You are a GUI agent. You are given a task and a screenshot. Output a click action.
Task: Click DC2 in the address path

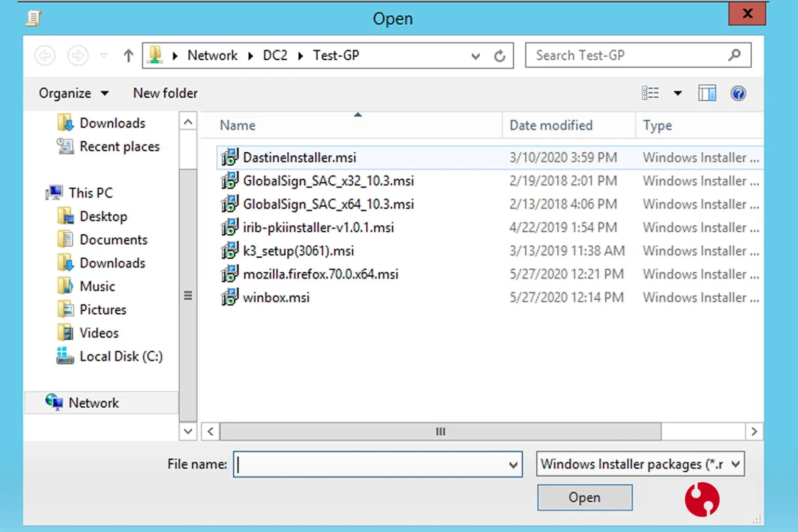point(275,56)
